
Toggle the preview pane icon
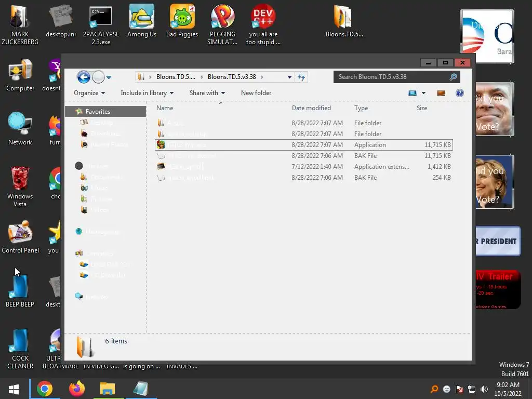[x=441, y=93]
